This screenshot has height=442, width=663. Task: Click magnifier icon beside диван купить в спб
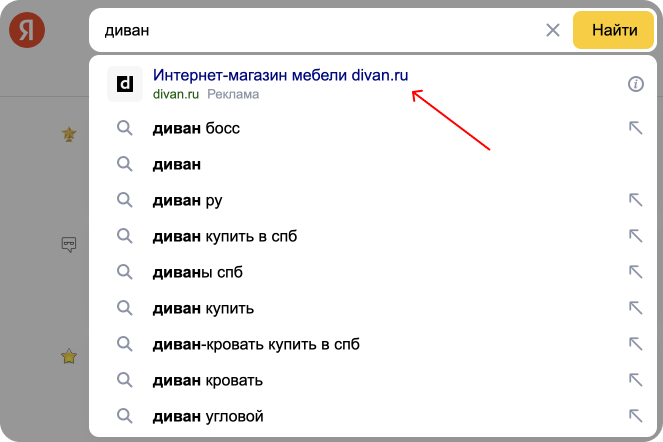125,236
